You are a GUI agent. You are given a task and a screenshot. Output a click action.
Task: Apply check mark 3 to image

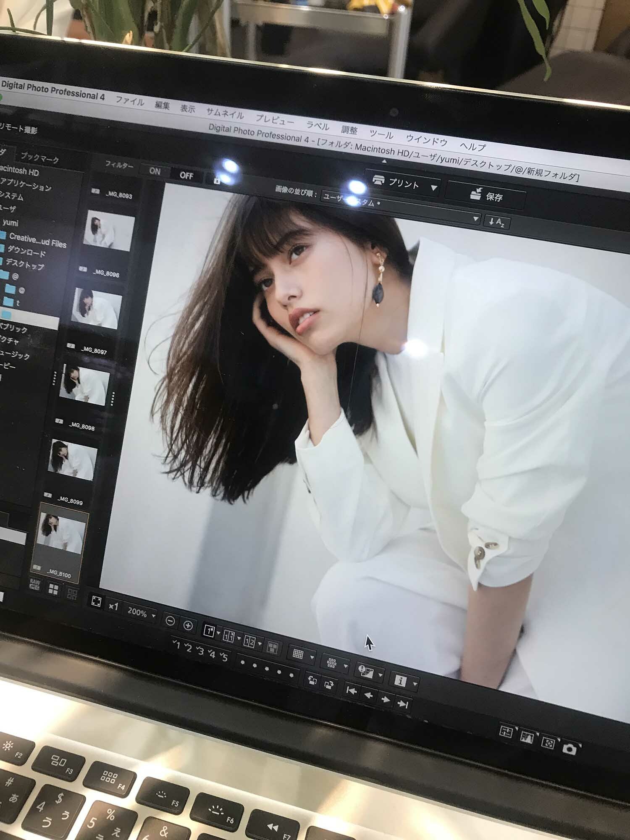pos(200,651)
